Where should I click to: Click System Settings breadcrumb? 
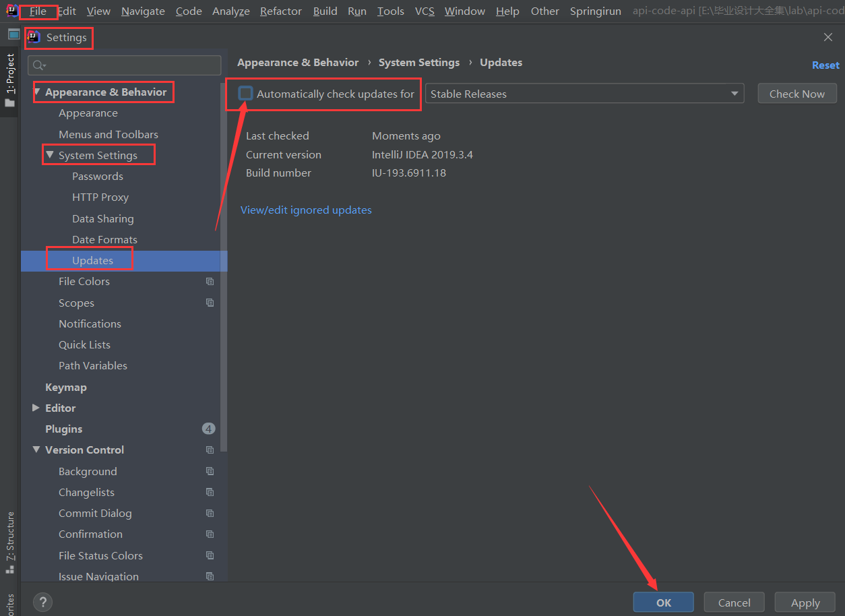point(419,62)
